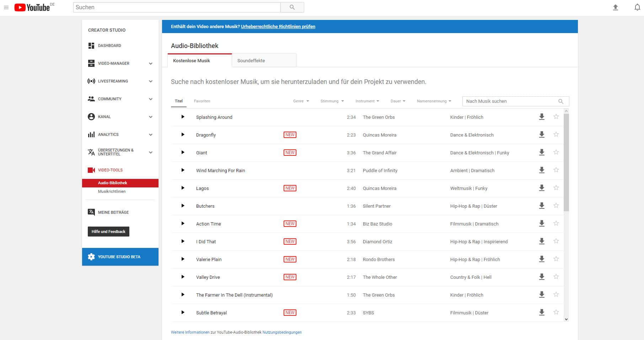Open the video upload icon
The width and height of the screenshot is (644, 340).
click(616, 7)
